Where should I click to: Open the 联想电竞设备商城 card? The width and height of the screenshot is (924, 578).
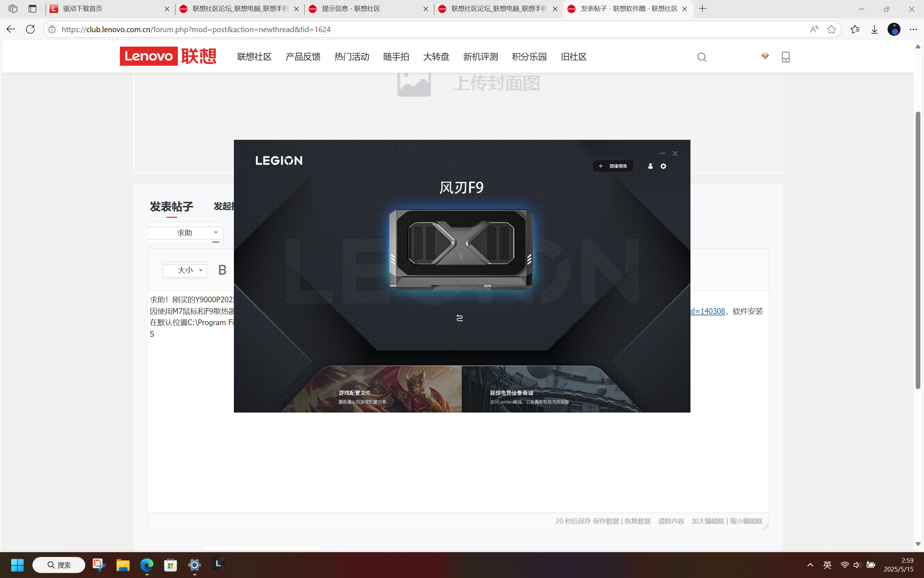click(552, 389)
